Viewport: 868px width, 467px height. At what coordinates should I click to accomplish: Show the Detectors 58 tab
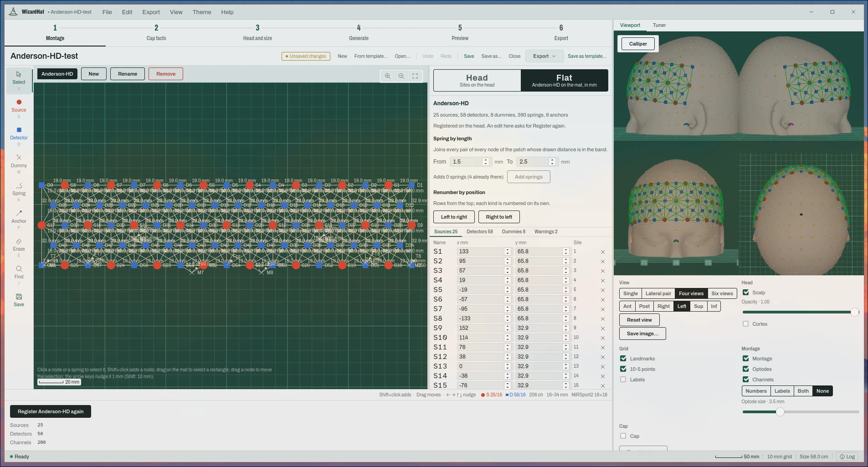tap(480, 232)
